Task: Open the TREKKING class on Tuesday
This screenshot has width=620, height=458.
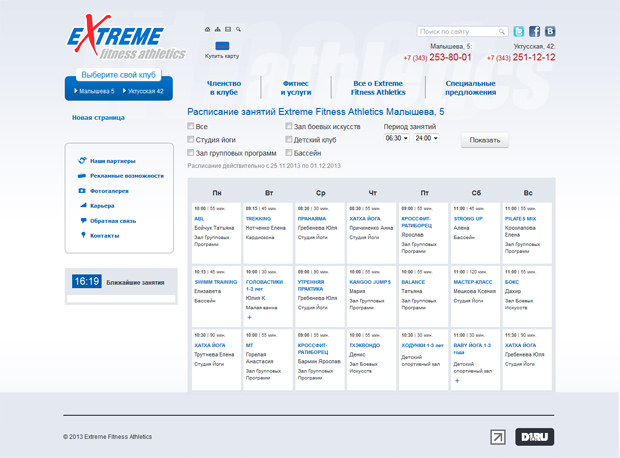Action: point(258,219)
